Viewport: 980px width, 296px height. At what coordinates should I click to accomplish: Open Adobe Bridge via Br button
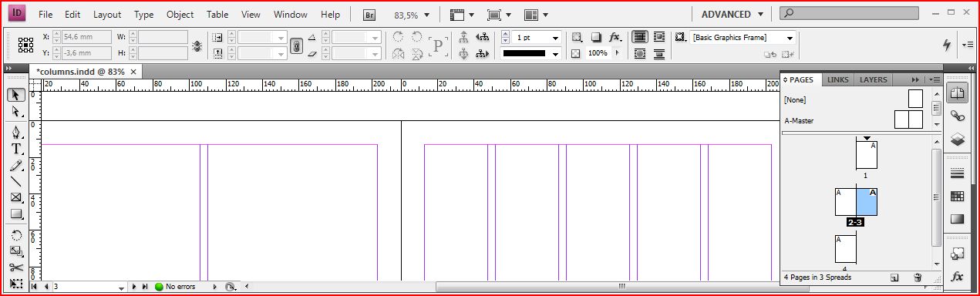point(369,15)
